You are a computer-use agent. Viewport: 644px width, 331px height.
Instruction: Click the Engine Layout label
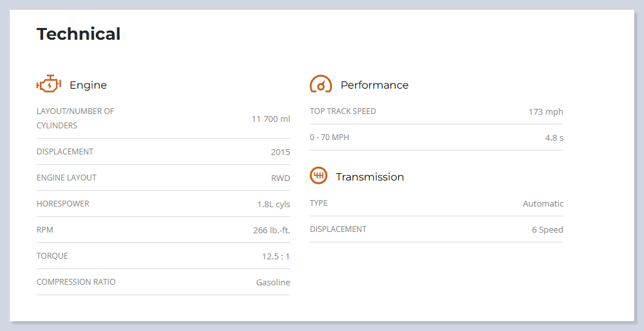pos(66,178)
